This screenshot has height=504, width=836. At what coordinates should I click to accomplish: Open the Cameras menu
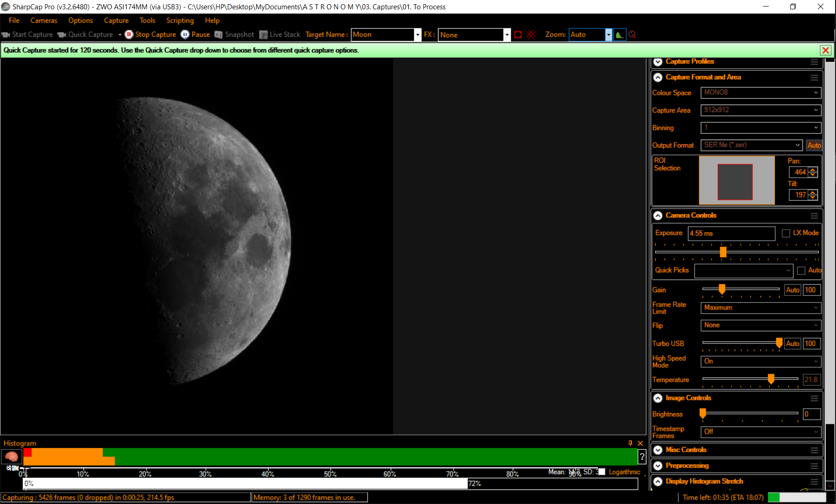[x=43, y=20]
